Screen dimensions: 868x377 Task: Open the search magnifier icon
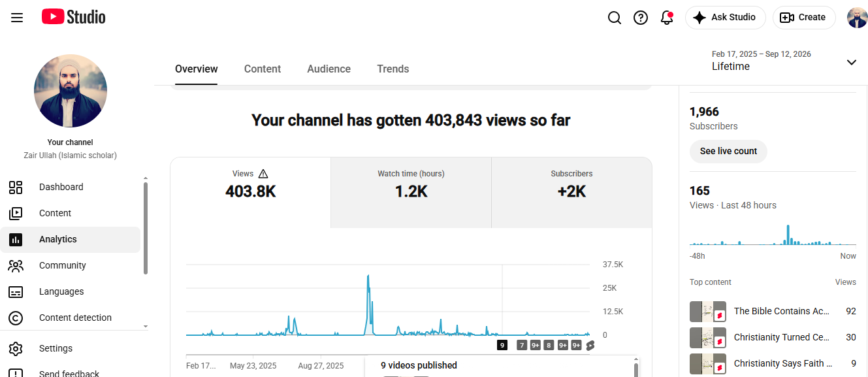(615, 18)
